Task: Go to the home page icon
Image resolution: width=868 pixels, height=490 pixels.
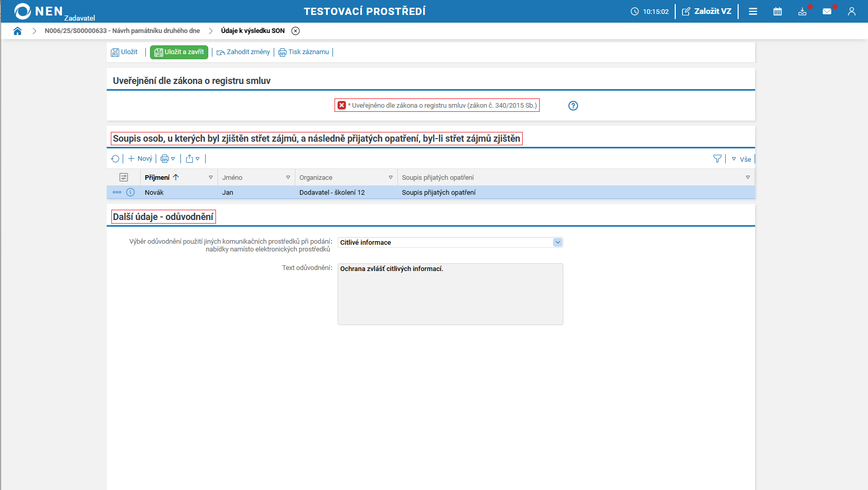Action: coord(18,31)
